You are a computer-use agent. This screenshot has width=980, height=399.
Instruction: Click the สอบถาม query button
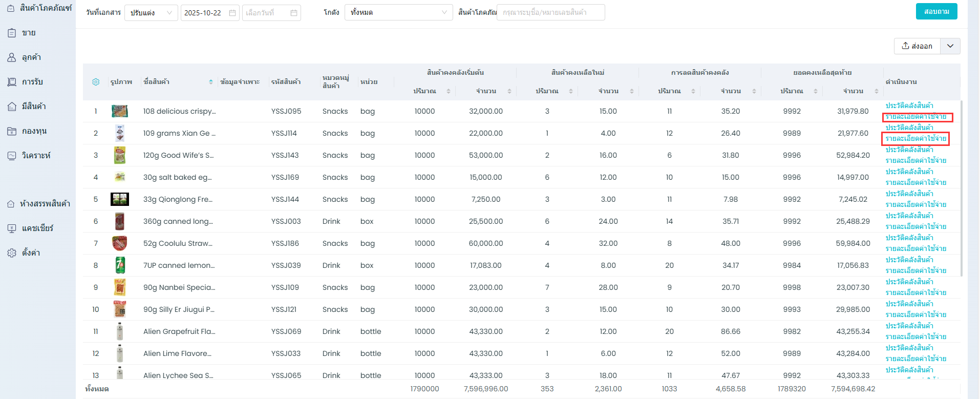click(x=936, y=11)
